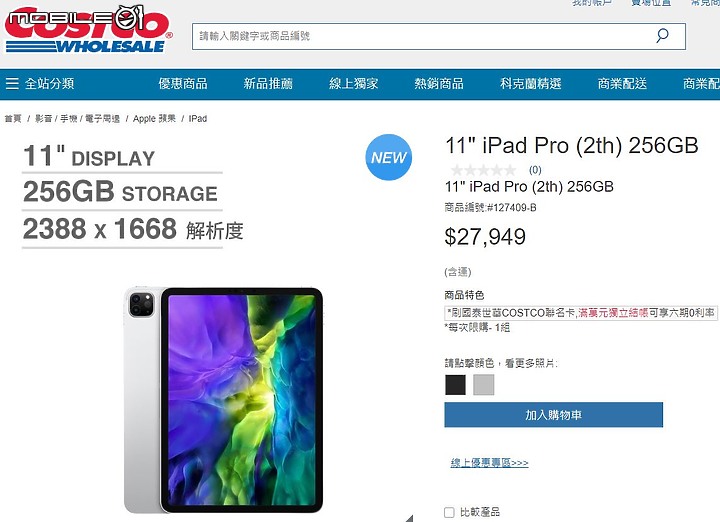Click the blue NEW badge
The width and height of the screenshot is (720, 522).
(388, 157)
